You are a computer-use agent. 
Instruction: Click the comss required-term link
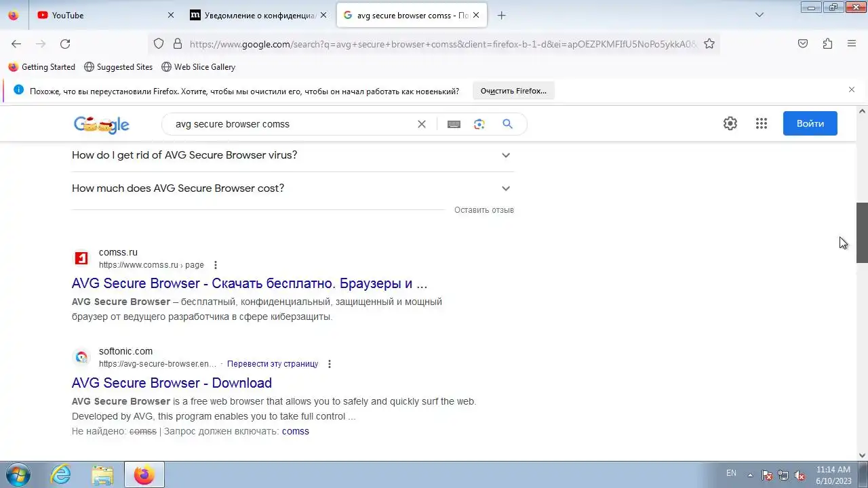pyautogui.click(x=296, y=431)
